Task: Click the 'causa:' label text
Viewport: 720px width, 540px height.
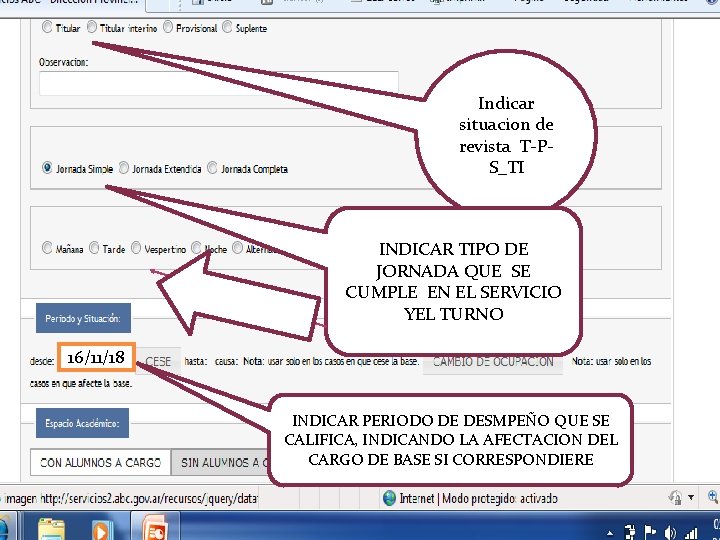Action: click(x=226, y=361)
